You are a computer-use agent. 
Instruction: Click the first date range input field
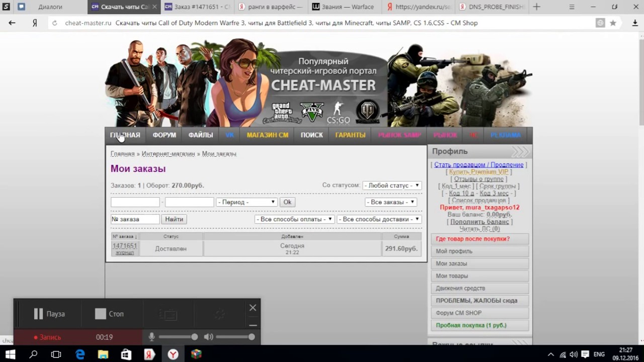(135, 202)
